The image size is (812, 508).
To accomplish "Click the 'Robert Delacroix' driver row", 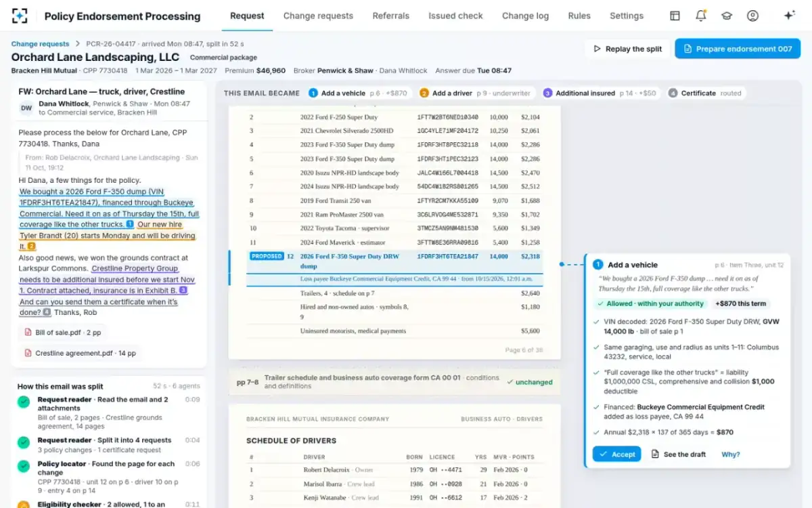I will [394, 469].
